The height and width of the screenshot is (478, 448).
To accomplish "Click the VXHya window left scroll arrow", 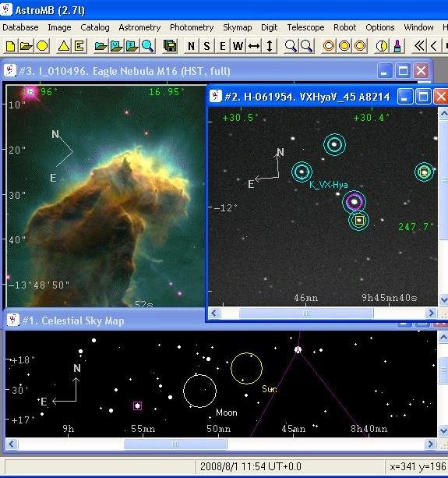I will tap(214, 313).
